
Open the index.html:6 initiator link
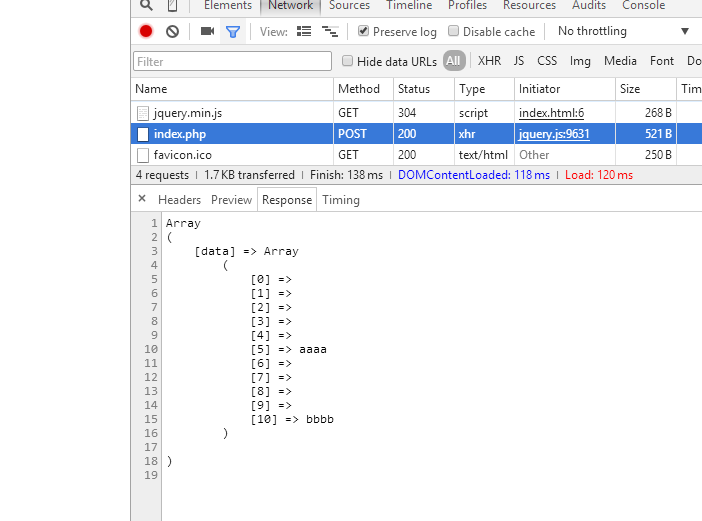[551, 113]
